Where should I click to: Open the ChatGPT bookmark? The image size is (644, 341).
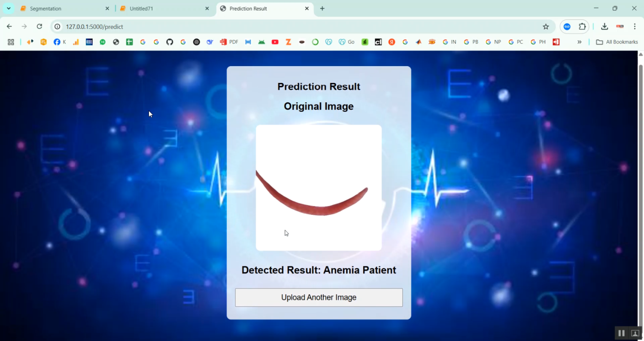pos(196,42)
